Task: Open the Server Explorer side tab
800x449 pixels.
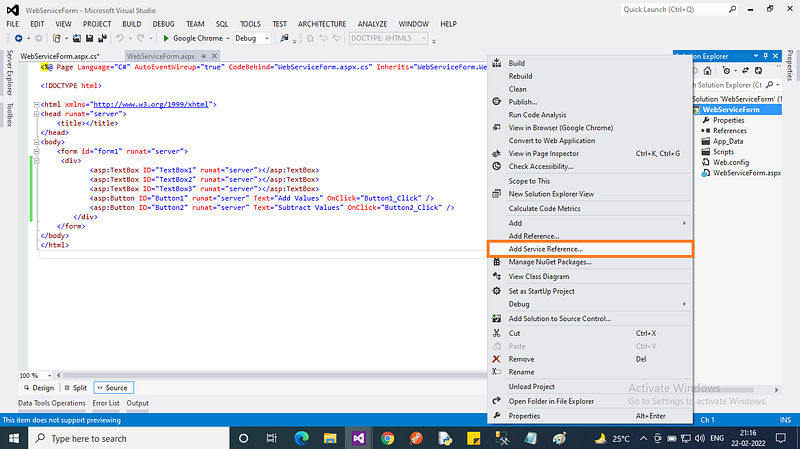Action: coord(10,72)
